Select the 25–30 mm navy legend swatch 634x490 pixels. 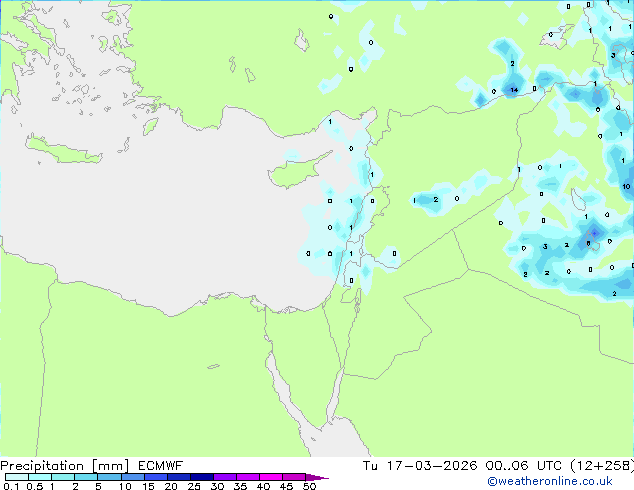click(202, 477)
